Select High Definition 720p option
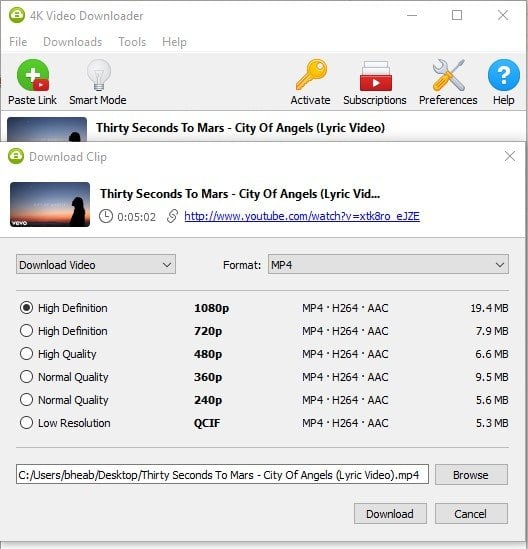 [x=27, y=331]
